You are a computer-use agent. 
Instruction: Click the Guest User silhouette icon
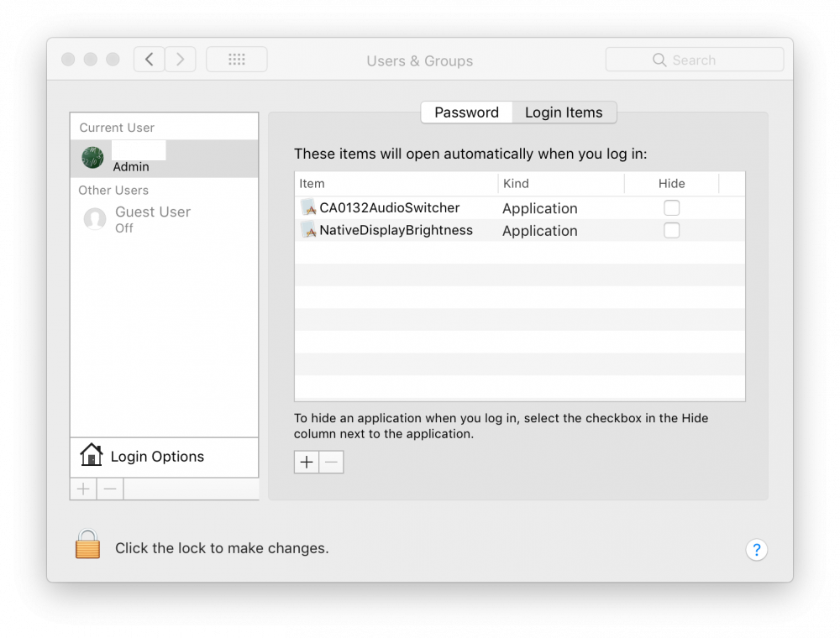(95, 219)
